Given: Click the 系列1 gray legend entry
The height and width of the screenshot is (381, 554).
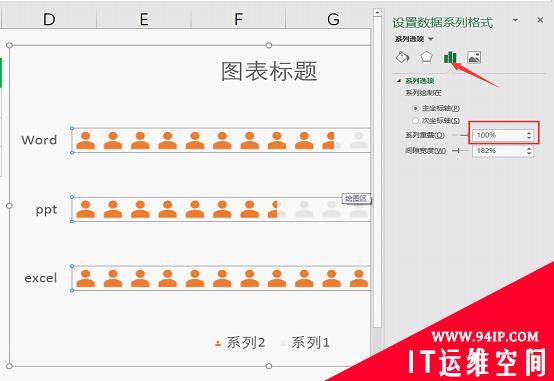Looking at the screenshot, I should point(305,342).
